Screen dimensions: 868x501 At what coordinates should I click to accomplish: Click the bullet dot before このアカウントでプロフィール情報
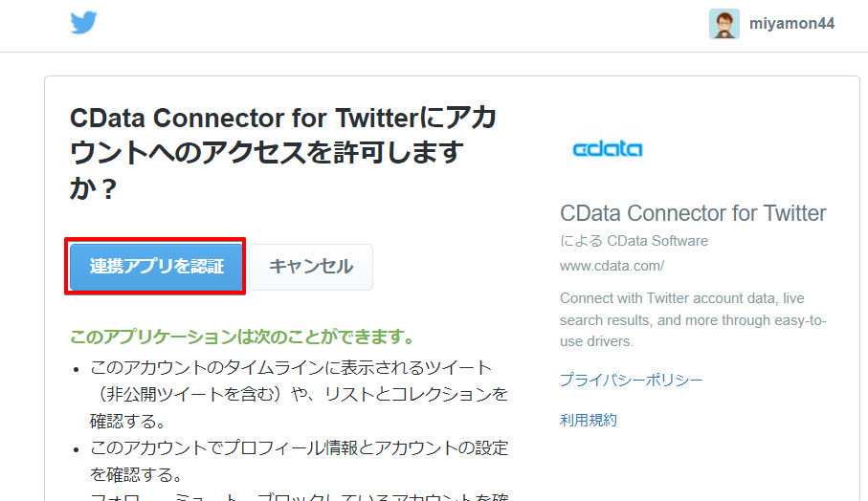coord(77,448)
